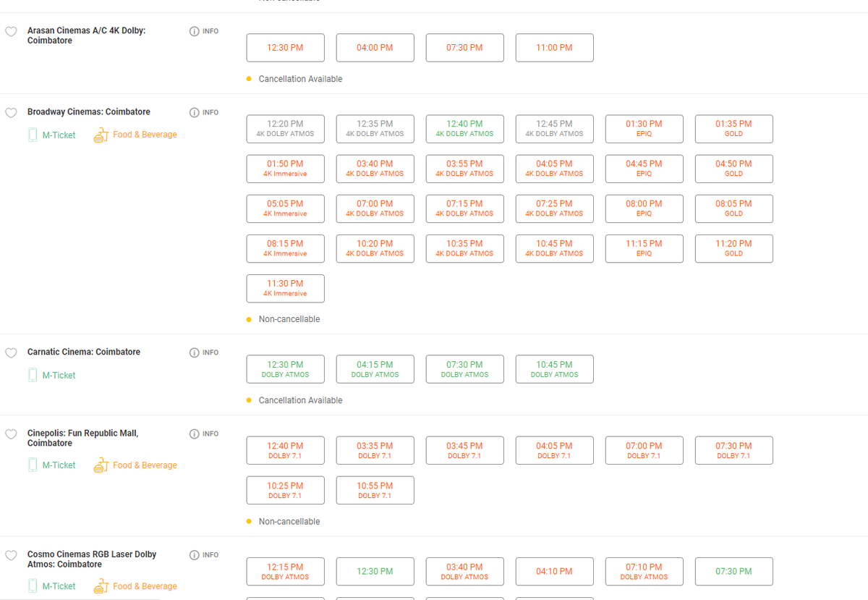Pick Broadway 12:20 PM 4K Dolby Atmos show
The image size is (868, 600).
(x=285, y=129)
